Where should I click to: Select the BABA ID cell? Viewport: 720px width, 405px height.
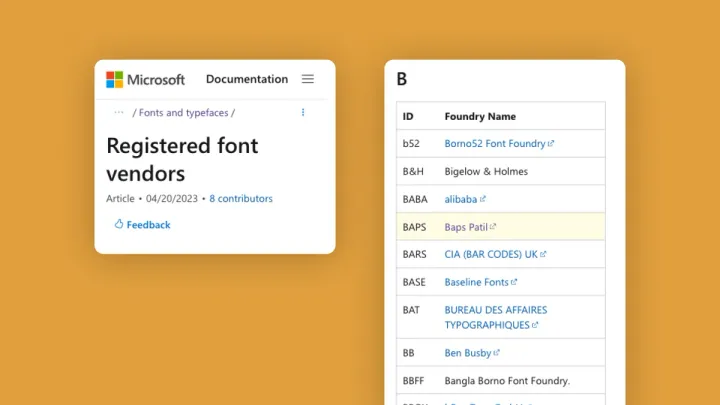[x=415, y=199]
